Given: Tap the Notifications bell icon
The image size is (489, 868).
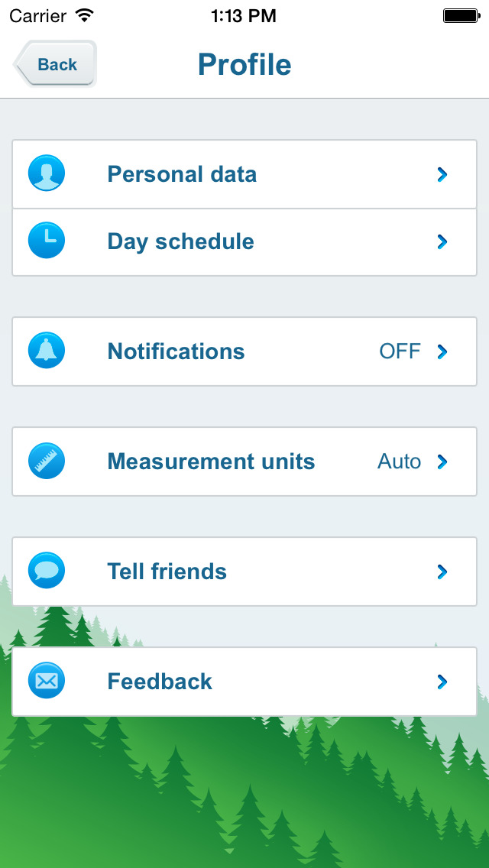Looking at the screenshot, I should (x=47, y=351).
